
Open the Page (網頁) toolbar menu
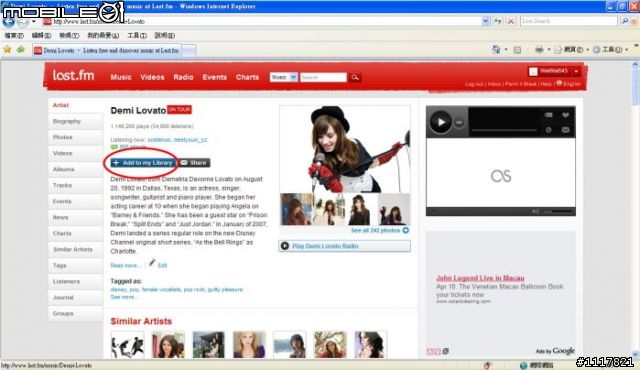coord(571,50)
